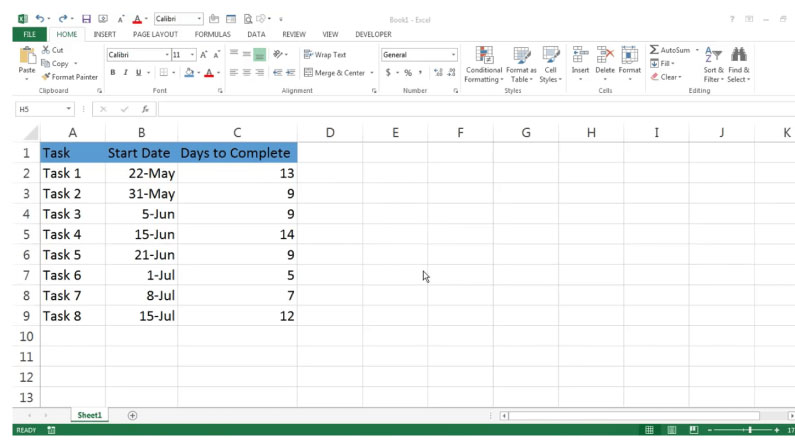Click Save icon in Quick Access Toolbar
This screenshot has height=448, width=795.
[x=86, y=19]
